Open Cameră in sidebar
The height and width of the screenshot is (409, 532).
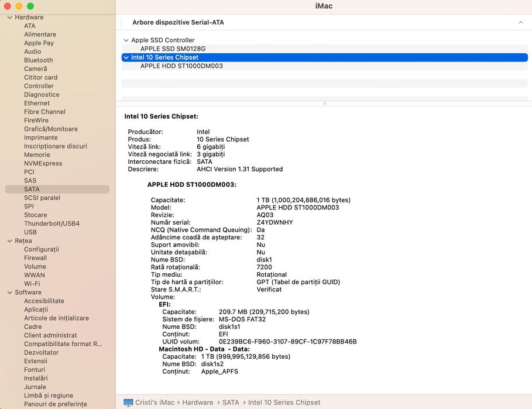point(35,69)
